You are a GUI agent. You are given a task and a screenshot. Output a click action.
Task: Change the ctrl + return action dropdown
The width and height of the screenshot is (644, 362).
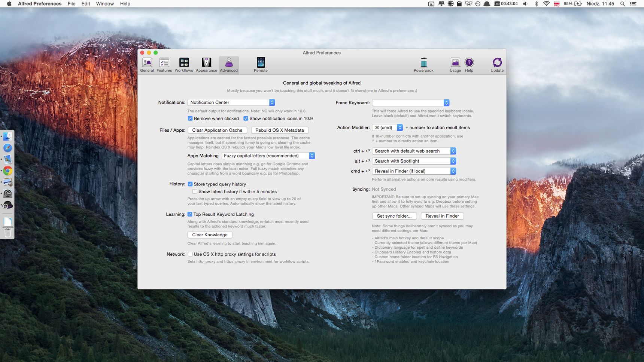click(414, 151)
